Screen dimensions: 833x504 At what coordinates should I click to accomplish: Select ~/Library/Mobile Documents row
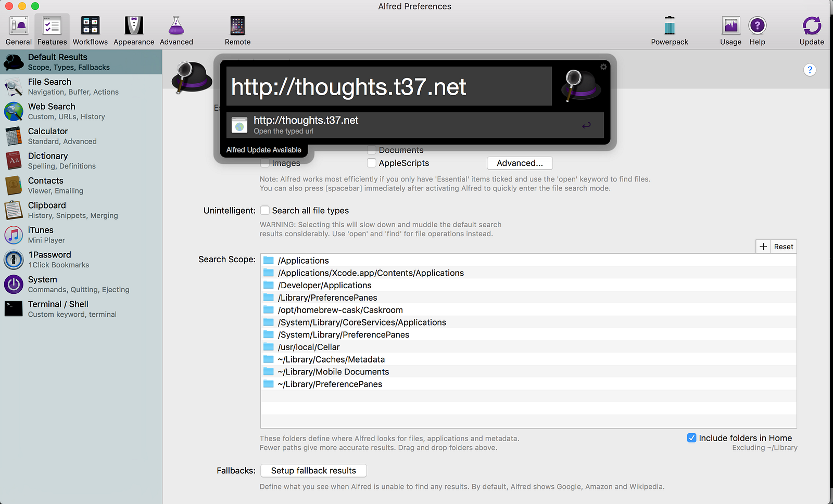tap(528, 372)
